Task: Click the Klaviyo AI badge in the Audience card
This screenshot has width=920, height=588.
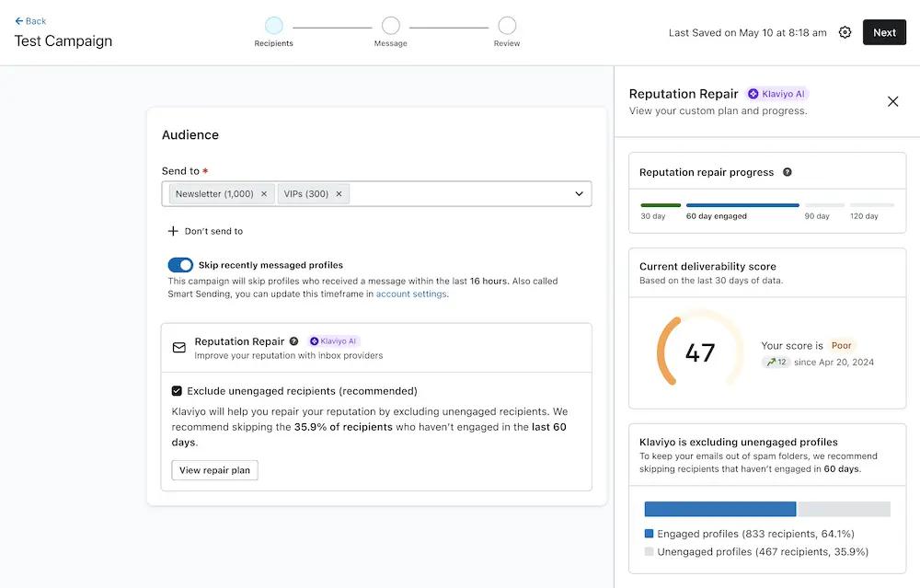Action: tap(333, 340)
